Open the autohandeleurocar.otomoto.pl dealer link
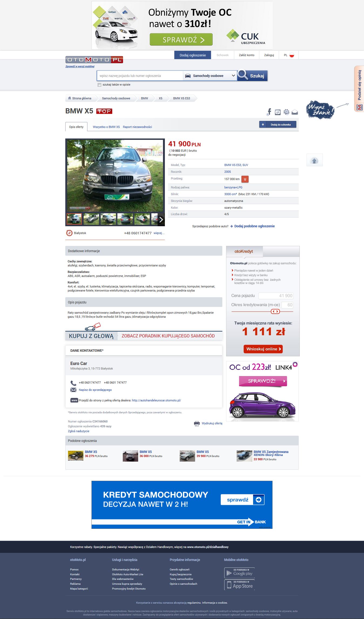Viewport: 364px width, 619px height. point(157,400)
